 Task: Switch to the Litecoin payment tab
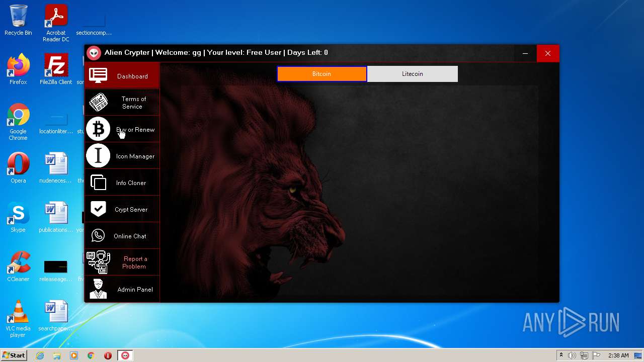tap(413, 74)
